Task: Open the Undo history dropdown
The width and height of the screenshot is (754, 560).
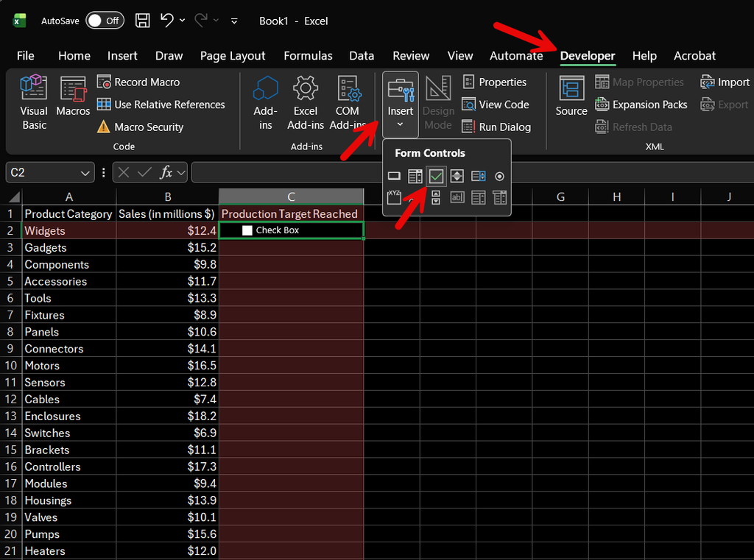Action: coord(183,21)
